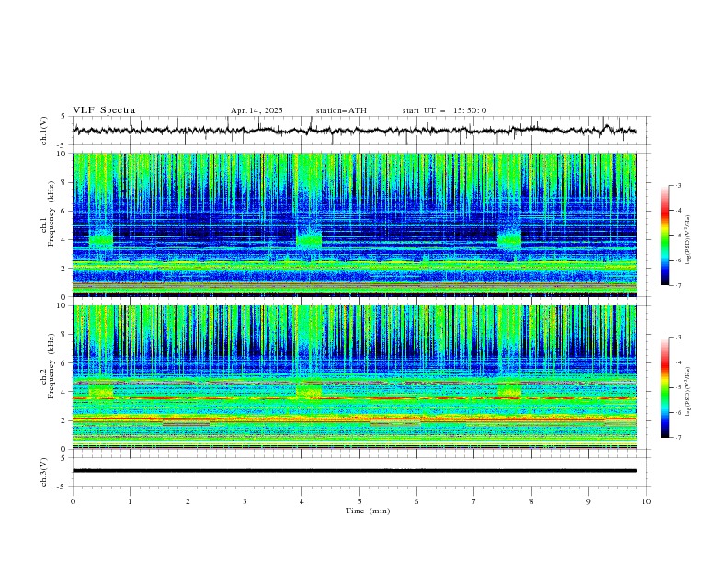Click the lower colorbar 'log(PSD)(V²/Hz)' label
728x563 pixels.
688,391
